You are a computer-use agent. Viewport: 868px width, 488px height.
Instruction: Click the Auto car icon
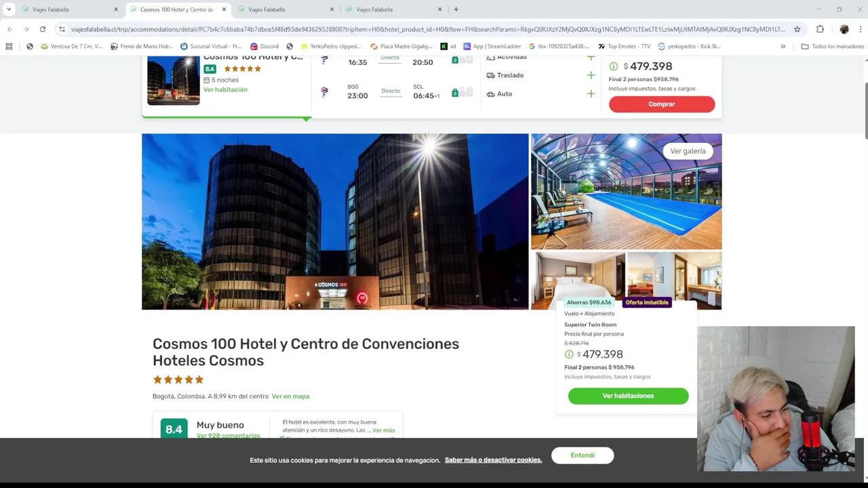click(x=490, y=94)
